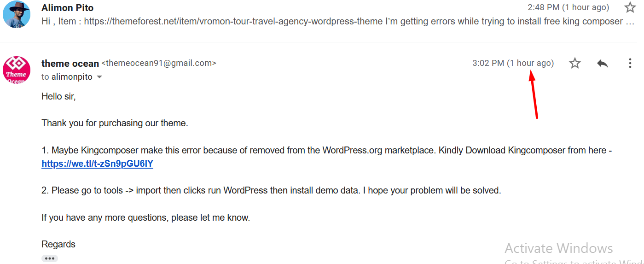The height and width of the screenshot is (264, 644).
Task: Show details arrow beside 'to alimonpito'
Action: 99,77
